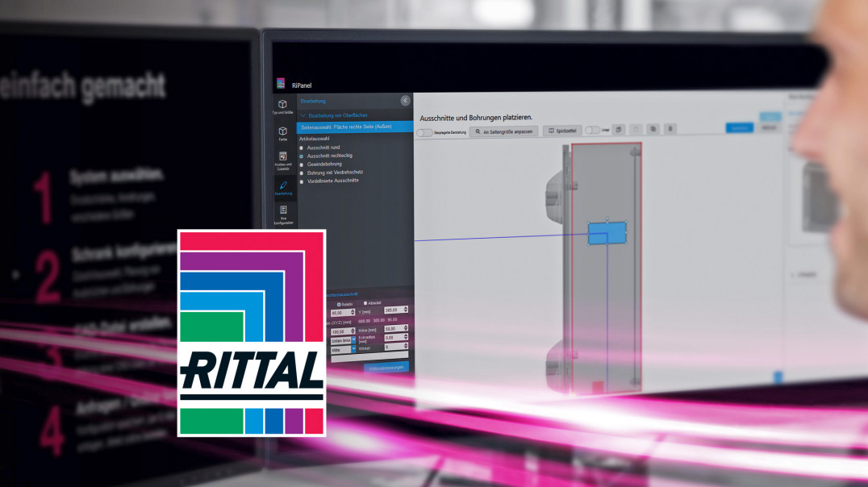The width and height of the screenshot is (868, 487).
Task: Toggle the switch next to Spickzettel button
Action: (x=592, y=130)
